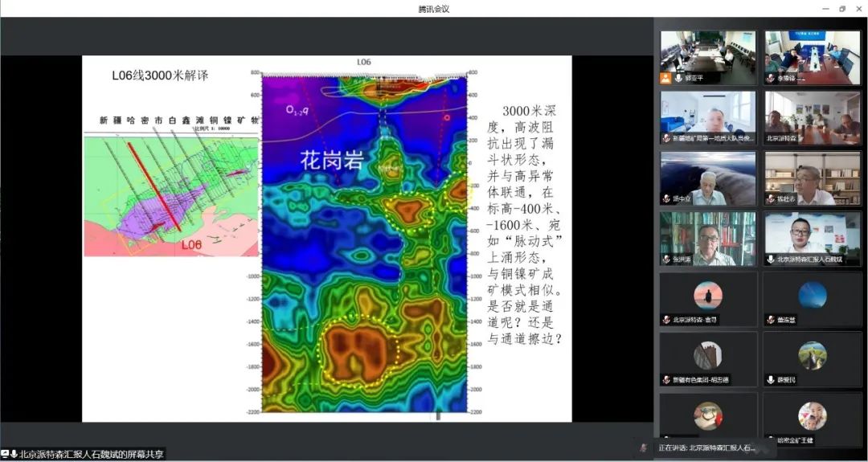Click mic icon on 北京派特森汇报人石魏斌 tile

pos(770,259)
